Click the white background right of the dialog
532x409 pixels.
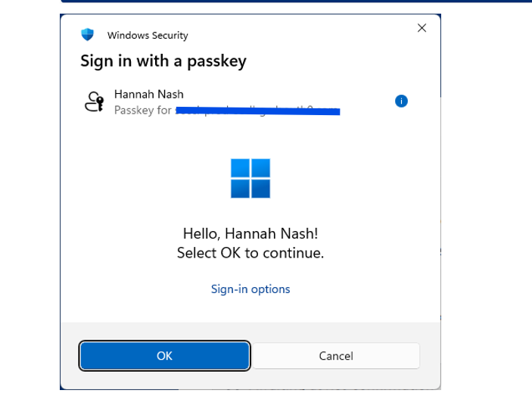click(488, 189)
